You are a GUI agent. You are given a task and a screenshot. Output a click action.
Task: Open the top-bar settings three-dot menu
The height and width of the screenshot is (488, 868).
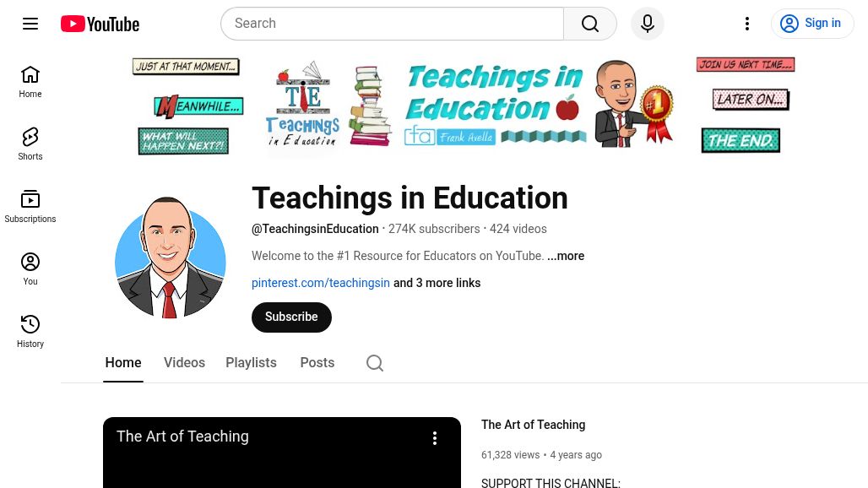click(747, 24)
